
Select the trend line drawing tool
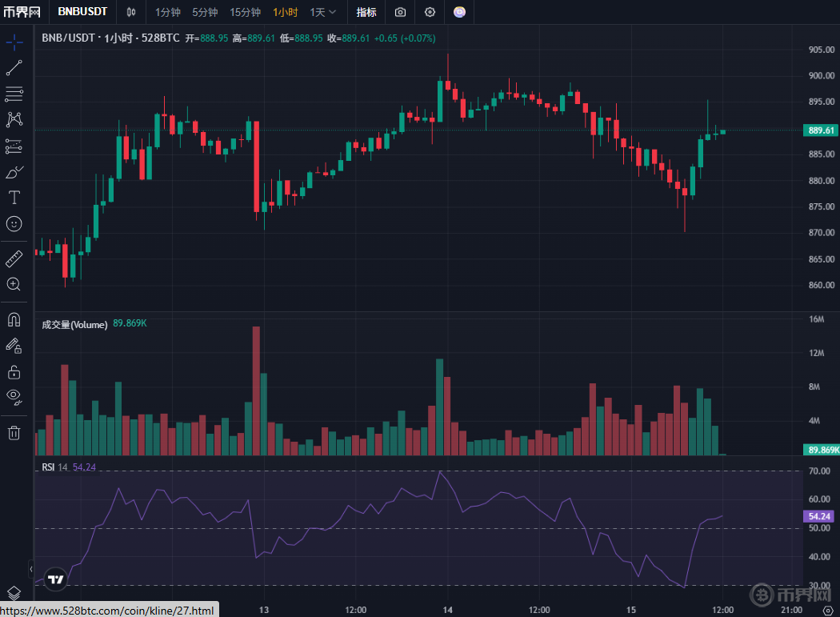[14, 67]
